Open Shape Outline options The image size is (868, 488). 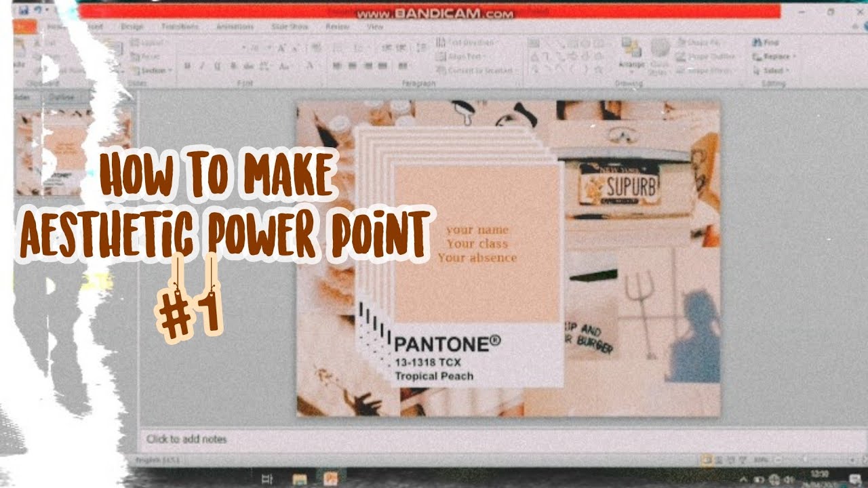click(x=706, y=56)
